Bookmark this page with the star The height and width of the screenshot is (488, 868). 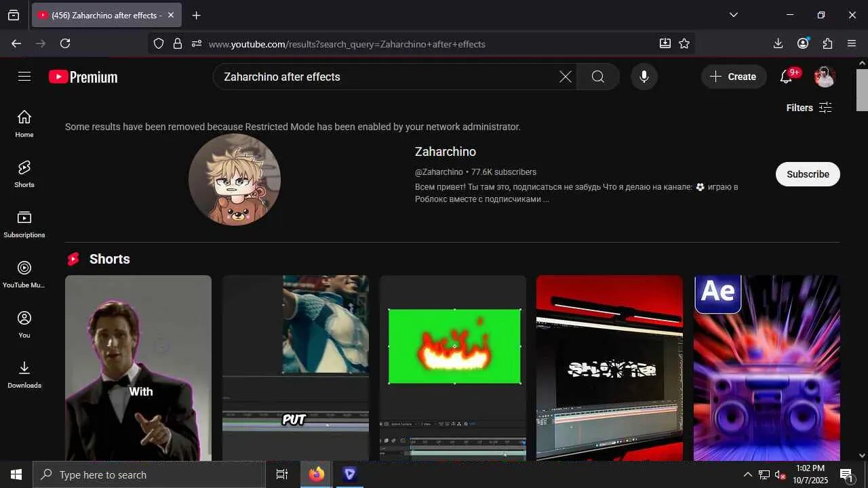point(684,43)
